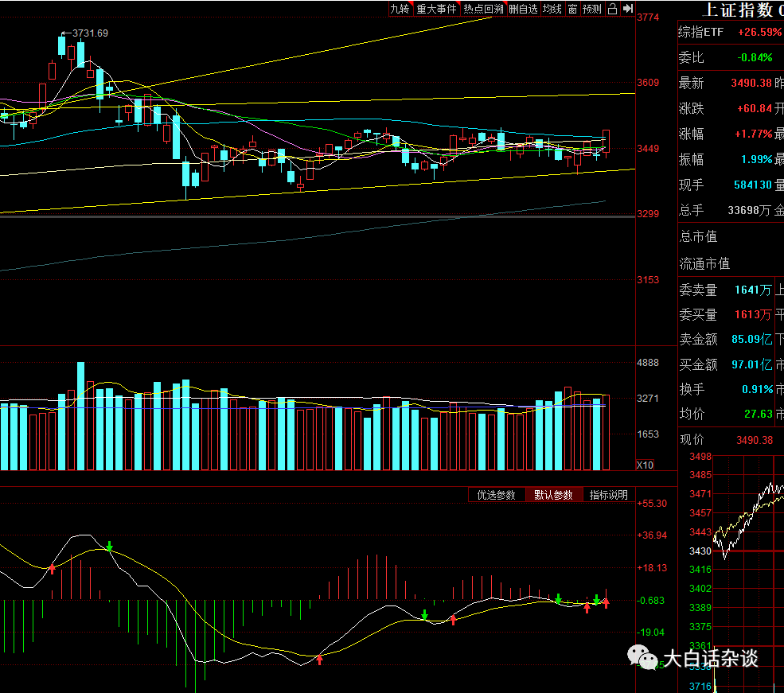Toggle 重大事件 markers on chart
Screen dimensions: 784x693
click(436, 9)
